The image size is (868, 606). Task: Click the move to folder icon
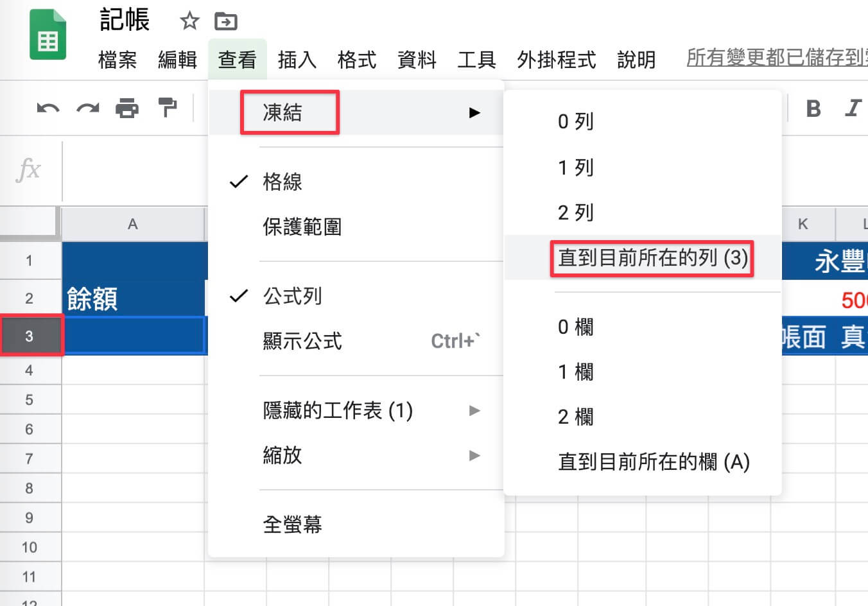click(x=226, y=21)
